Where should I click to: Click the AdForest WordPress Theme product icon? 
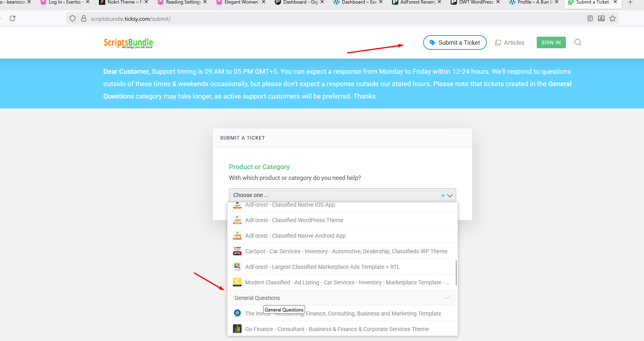[x=237, y=220]
